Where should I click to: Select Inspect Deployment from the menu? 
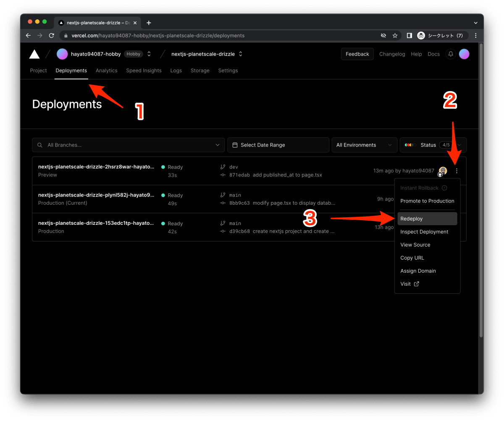tap(427, 232)
